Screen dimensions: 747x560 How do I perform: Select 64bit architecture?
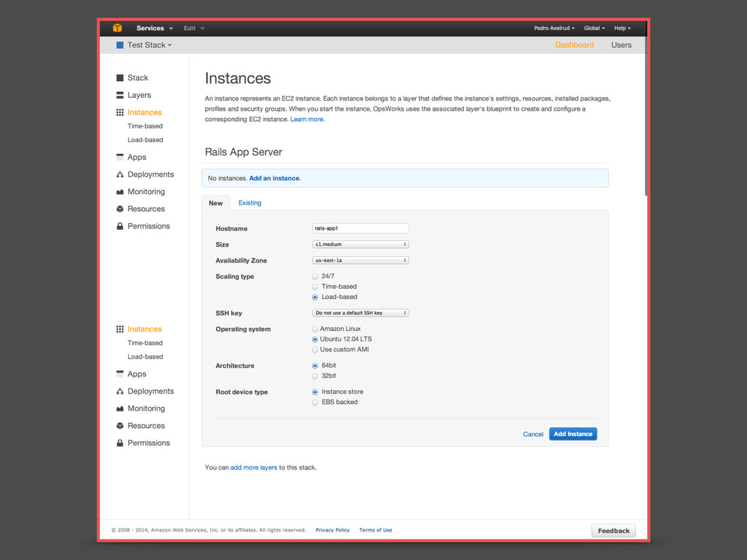coord(315,366)
